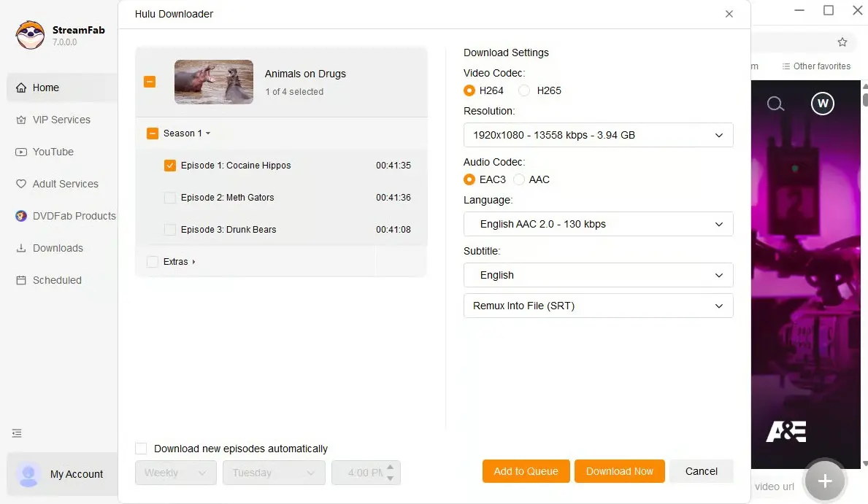Click Animals on Drugs hippo thumbnail
The height and width of the screenshot is (504, 868).
tap(214, 82)
